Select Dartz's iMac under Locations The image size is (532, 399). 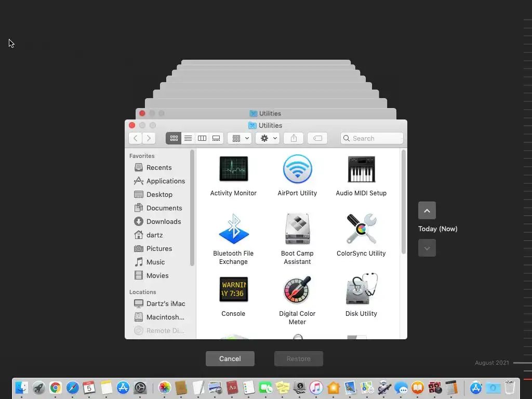pyautogui.click(x=159, y=303)
